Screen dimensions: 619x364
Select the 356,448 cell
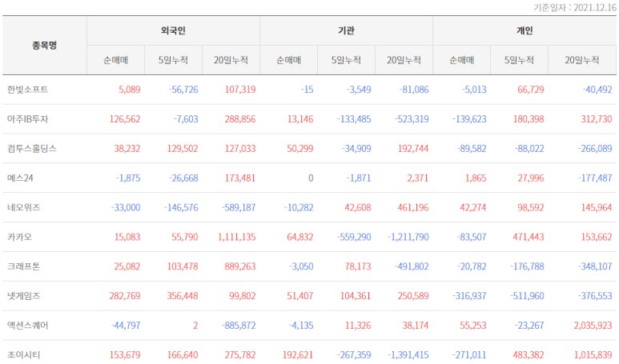coord(183,296)
